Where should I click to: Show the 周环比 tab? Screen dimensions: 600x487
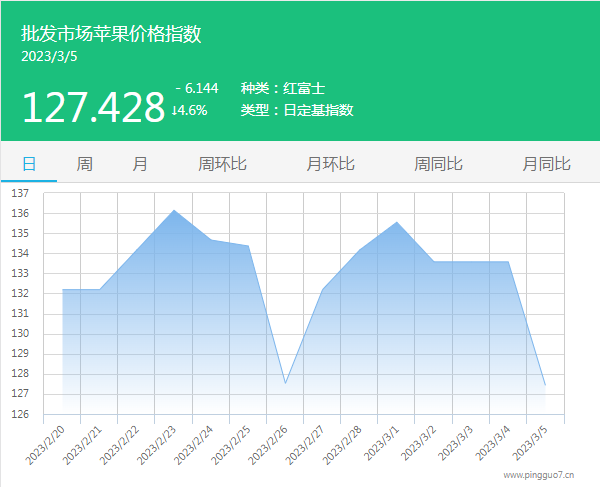tap(222, 164)
